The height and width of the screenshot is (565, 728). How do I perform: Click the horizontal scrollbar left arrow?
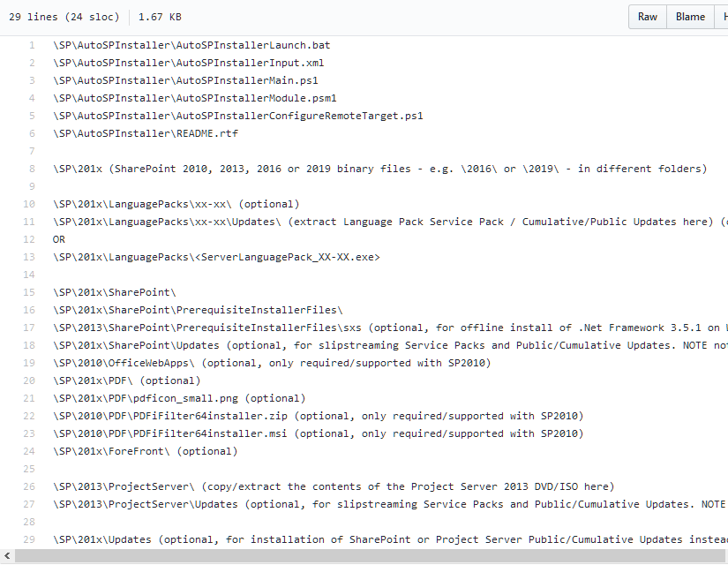7,555
